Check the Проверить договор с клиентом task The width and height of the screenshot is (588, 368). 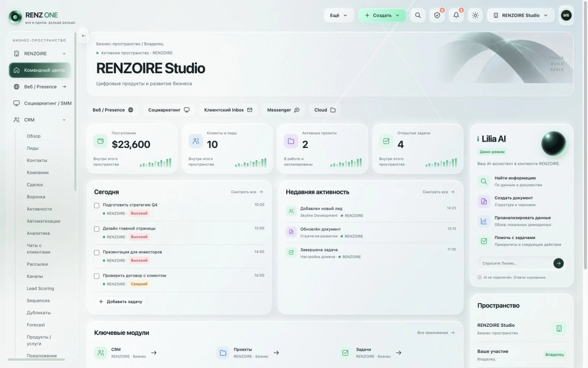[x=96, y=276]
